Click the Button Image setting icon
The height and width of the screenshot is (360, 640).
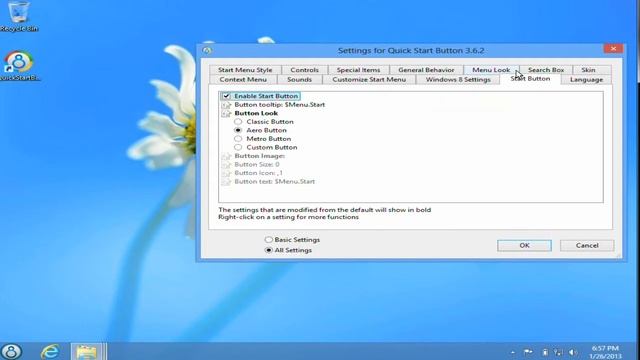click(x=226, y=156)
